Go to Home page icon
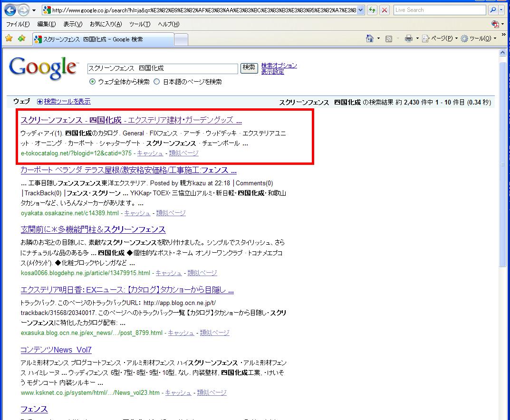The height and width of the screenshot is (420, 510). tap(370, 39)
